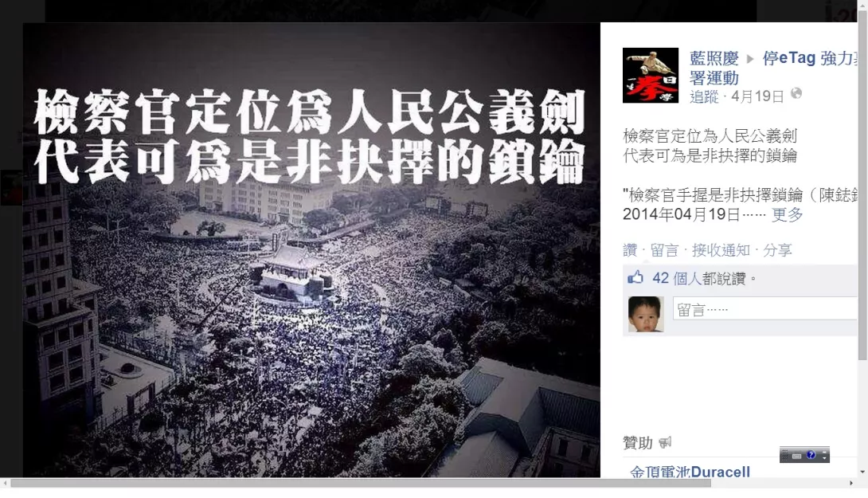The height and width of the screenshot is (498, 868).
Task: Click the 分享 share link
Action: (x=777, y=250)
